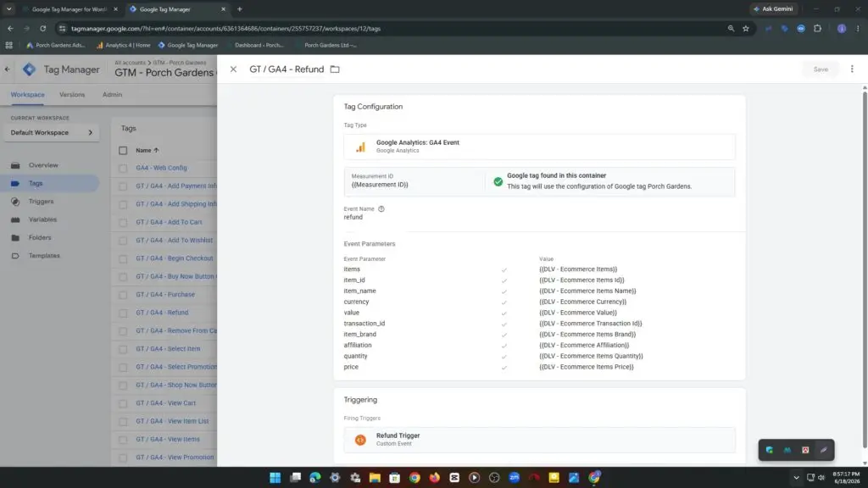Close the GT / GA4 - Refund tag editor
The height and width of the screenshot is (488, 868).
coord(233,69)
